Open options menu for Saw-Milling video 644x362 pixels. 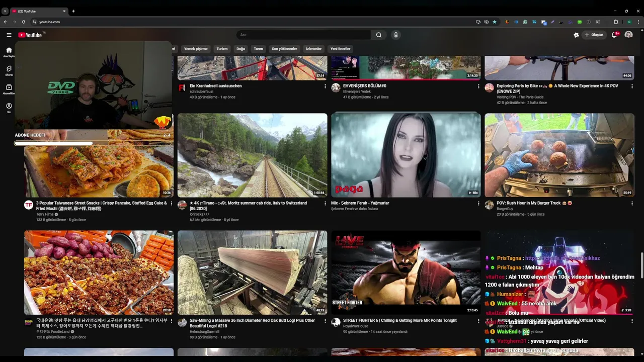coord(325,320)
